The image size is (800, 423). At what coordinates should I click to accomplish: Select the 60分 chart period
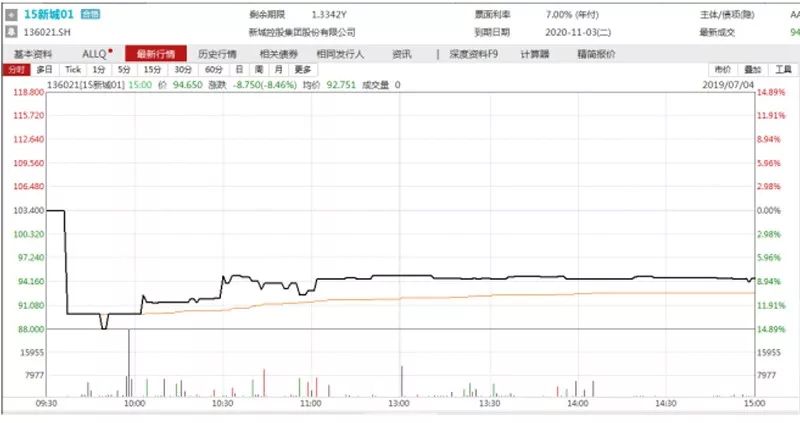(214, 69)
